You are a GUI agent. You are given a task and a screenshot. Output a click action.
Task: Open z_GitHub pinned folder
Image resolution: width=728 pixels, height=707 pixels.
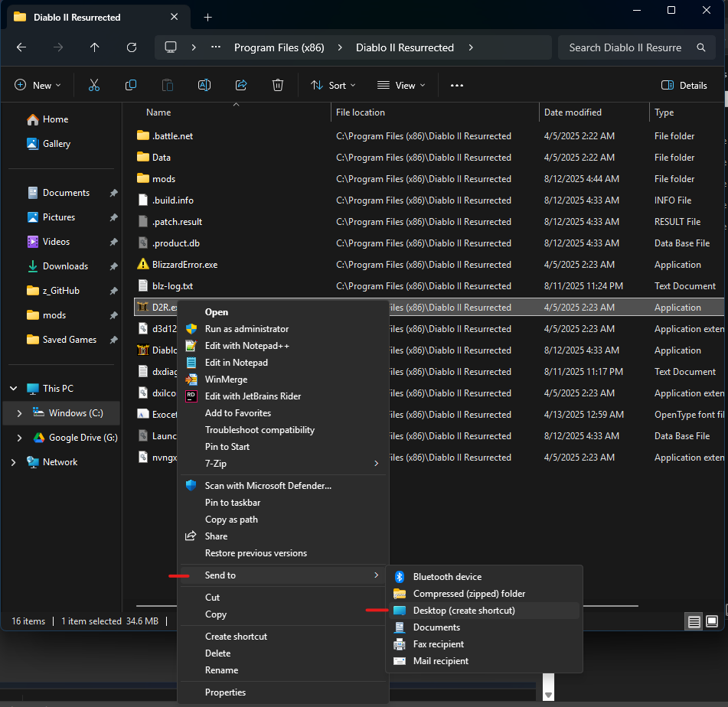[x=61, y=291]
